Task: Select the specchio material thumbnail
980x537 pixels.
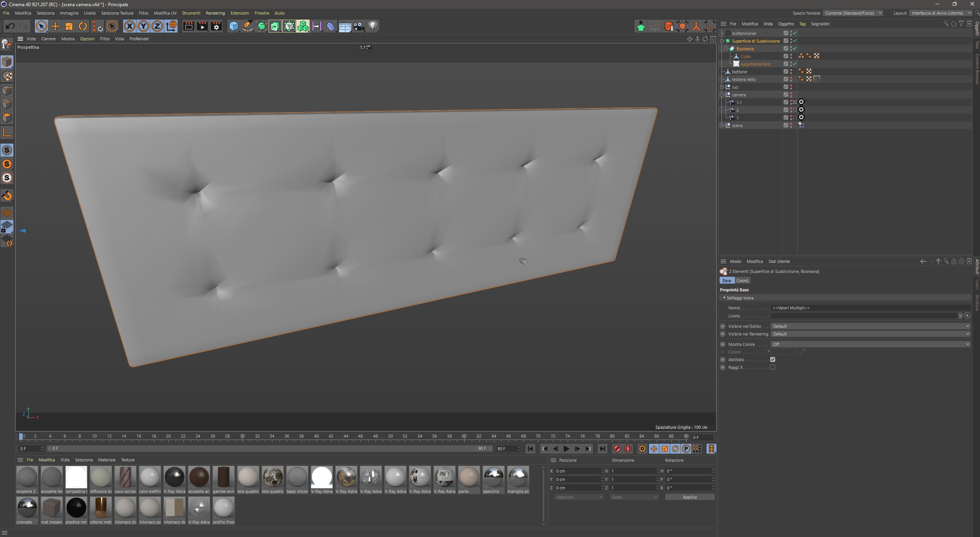Action: (x=493, y=477)
